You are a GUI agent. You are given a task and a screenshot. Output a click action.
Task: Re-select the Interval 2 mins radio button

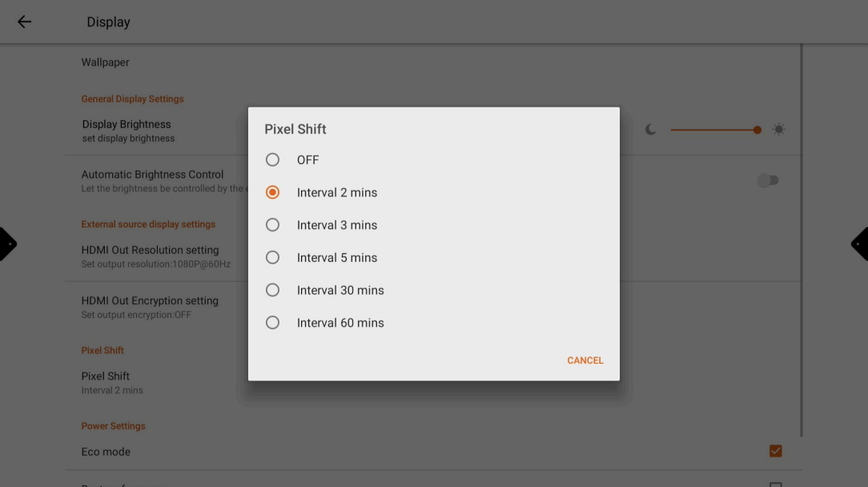[272, 191]
